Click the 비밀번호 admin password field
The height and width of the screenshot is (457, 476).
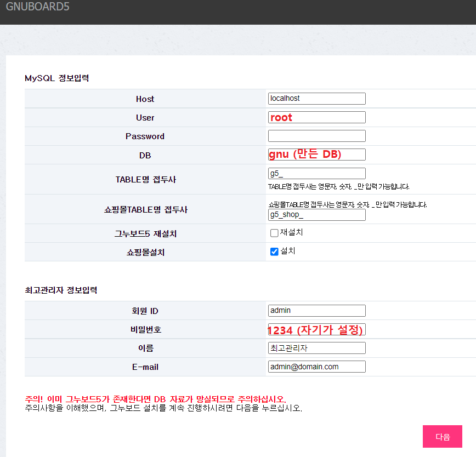click(316, 329)
